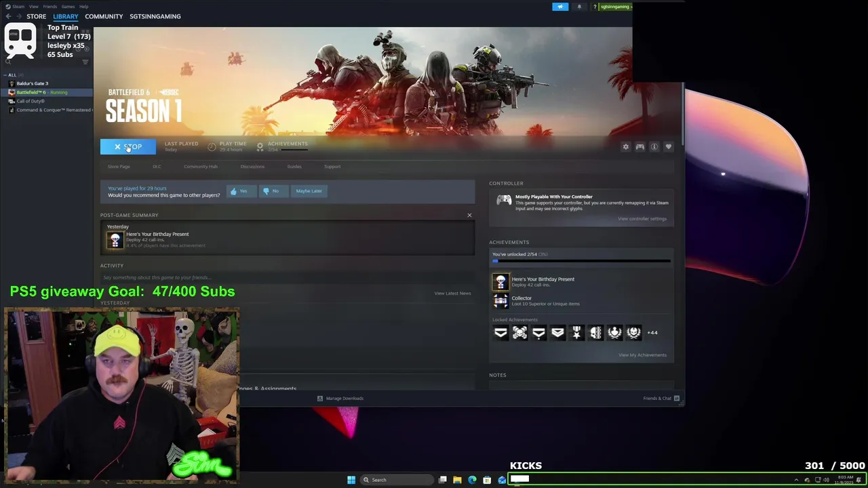Open Microsoft Edge from taskbar
Viewport: 868px width, 488px height.
tap(472, 480)
